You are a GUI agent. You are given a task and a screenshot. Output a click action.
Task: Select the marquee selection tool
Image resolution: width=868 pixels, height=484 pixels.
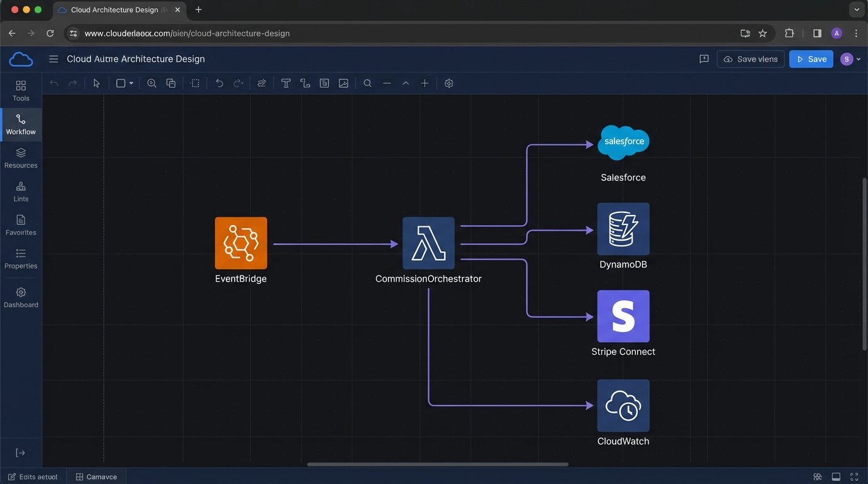[x=194, y=83]
